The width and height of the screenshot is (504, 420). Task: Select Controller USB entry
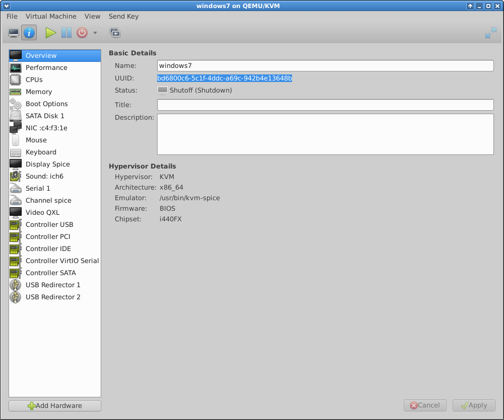click(x=55, y=224)
